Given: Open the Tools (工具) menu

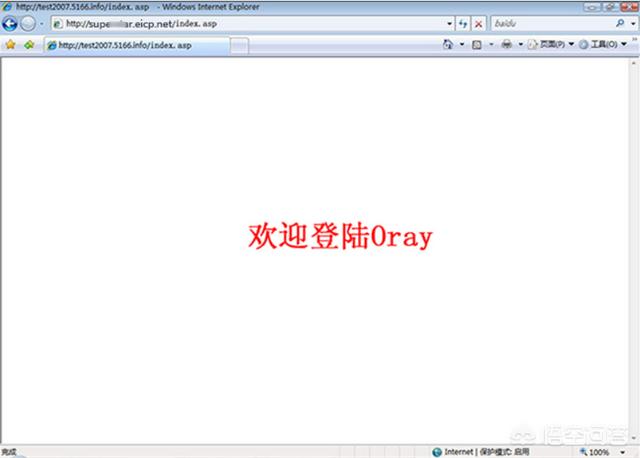Looking at the screenshot, I should pos(603,44).
